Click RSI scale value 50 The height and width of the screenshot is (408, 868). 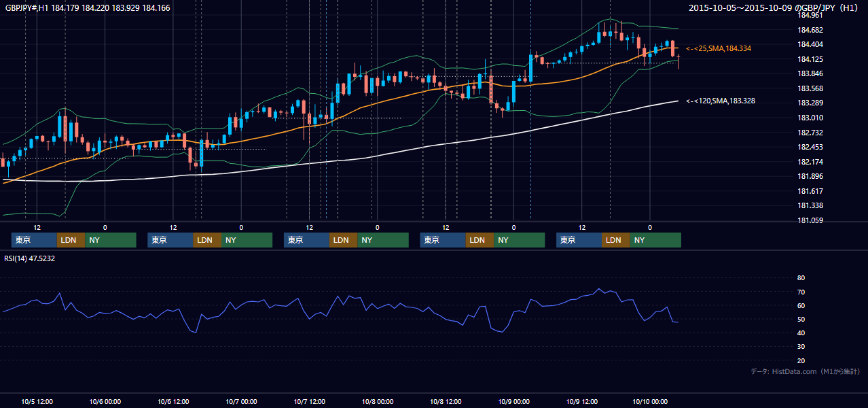coord(801,319)
